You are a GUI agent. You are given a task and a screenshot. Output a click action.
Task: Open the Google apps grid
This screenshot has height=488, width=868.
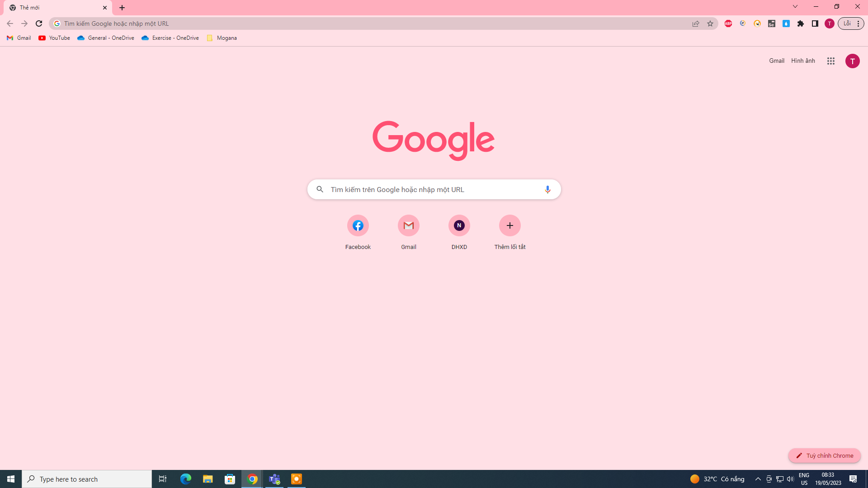pyautogui.click(x=830, y=61)
